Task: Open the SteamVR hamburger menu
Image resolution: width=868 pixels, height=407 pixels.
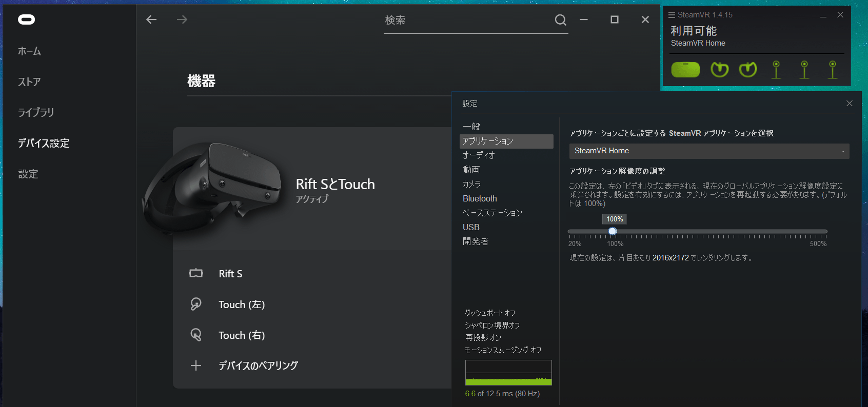Action: [x=672, y=15]
